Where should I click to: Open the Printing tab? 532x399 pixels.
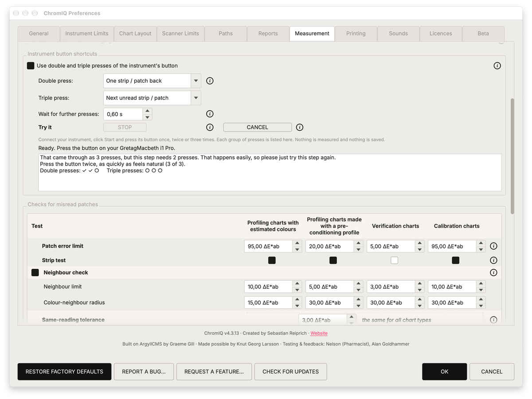356,34
